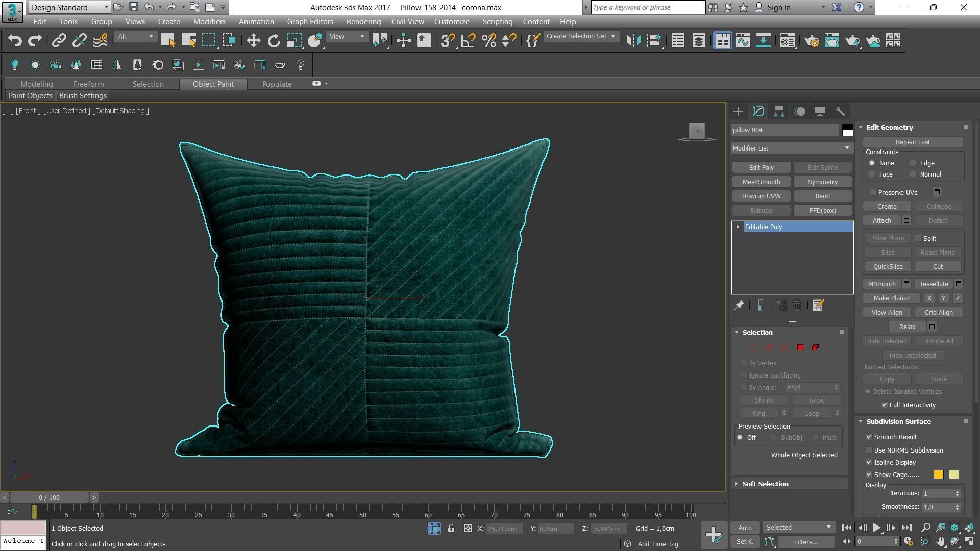980x551 pixels.
Task: Open the Render Setup dialog
Action: (x=812, y=41)
